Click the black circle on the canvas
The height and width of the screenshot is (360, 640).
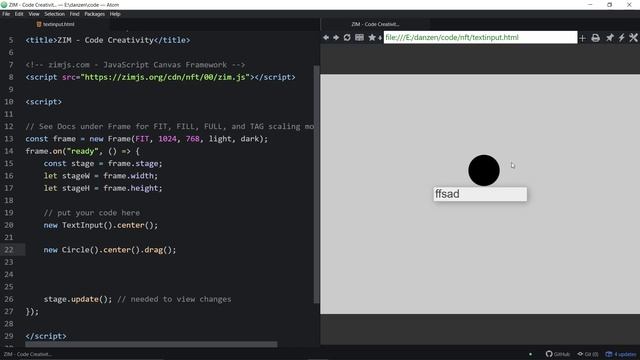pyautogui.click(x=484, y=170)
